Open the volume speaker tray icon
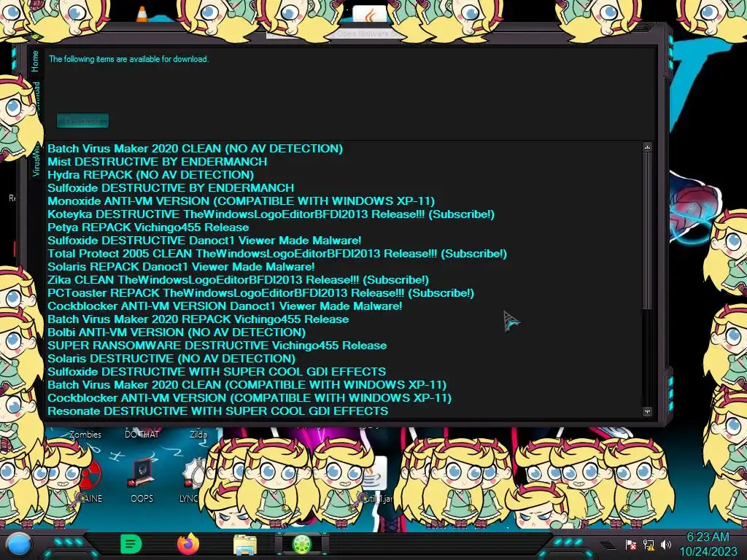The image size is (747, 560). [666, 545]
